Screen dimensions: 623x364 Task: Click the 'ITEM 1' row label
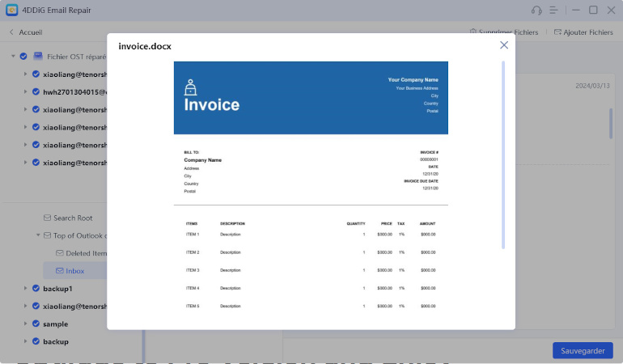click(193, 235)
